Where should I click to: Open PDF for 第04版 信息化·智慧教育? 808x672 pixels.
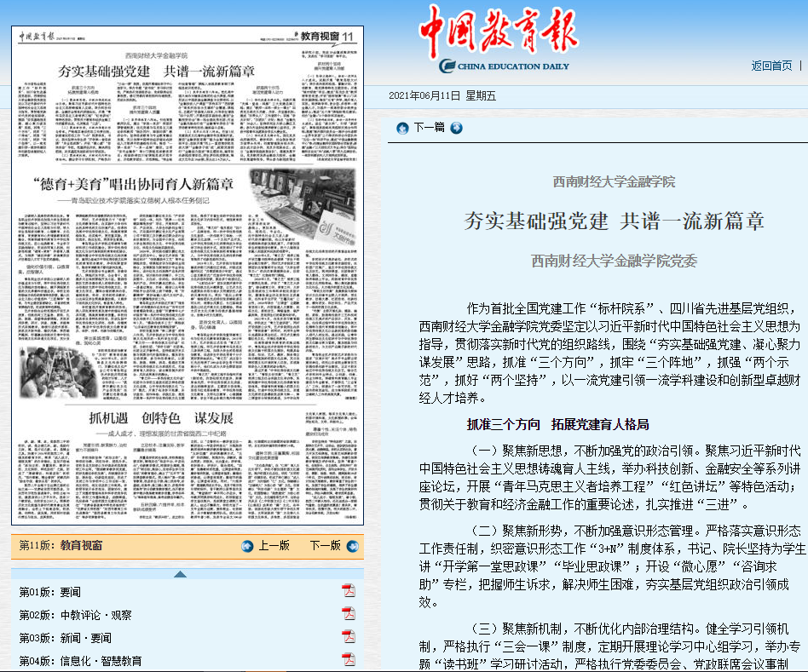click(x=349, y=659)
